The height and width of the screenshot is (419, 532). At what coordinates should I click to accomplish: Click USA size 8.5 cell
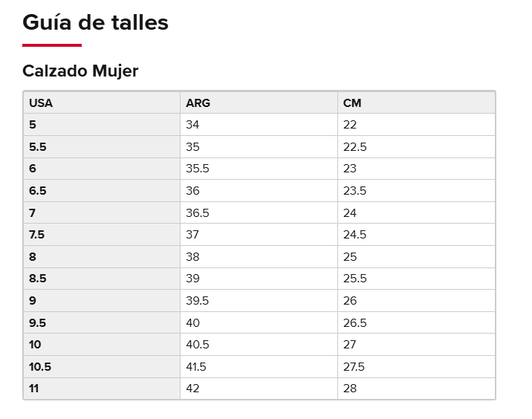pyautogui.click(x=102, y=279)
